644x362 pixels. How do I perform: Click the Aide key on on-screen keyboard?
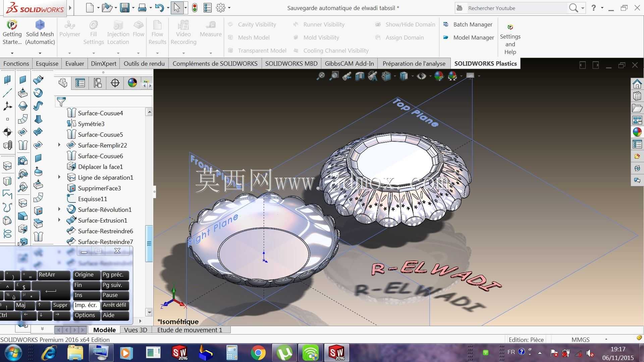click(x=115, y=315)
